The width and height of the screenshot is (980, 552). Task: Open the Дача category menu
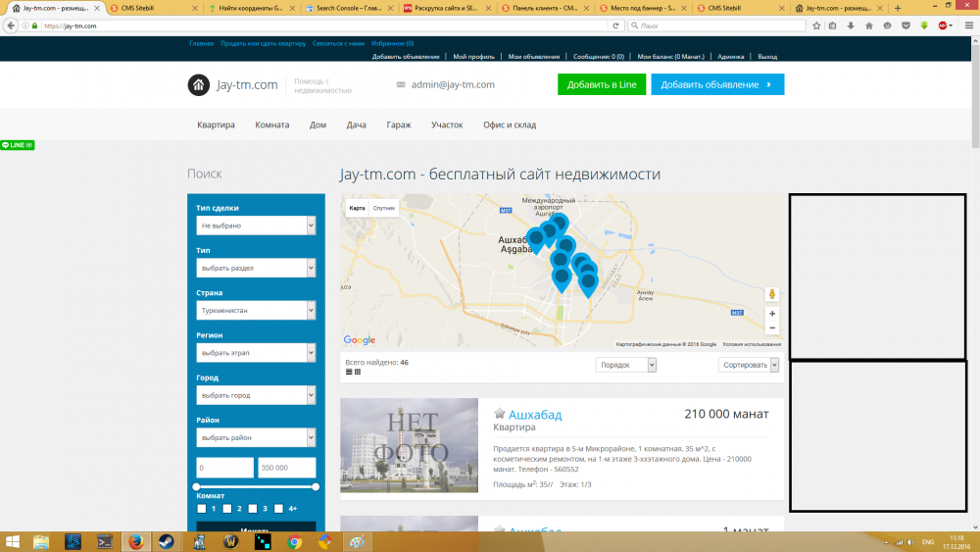357,125
